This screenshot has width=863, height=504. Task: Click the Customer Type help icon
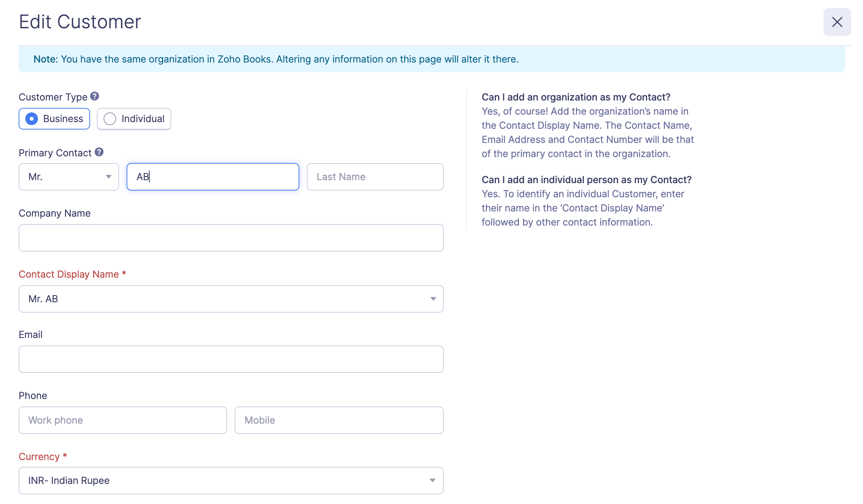tap(95, 96)
